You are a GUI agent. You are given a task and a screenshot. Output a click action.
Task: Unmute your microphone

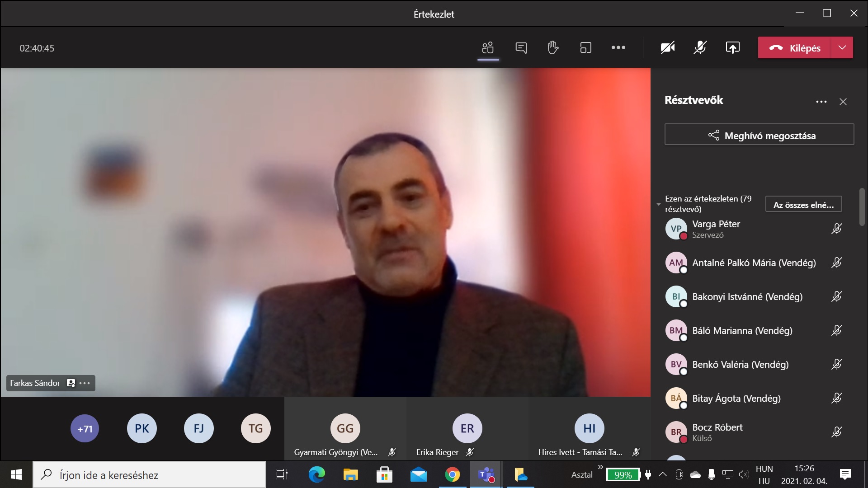(x=700, y=48)
